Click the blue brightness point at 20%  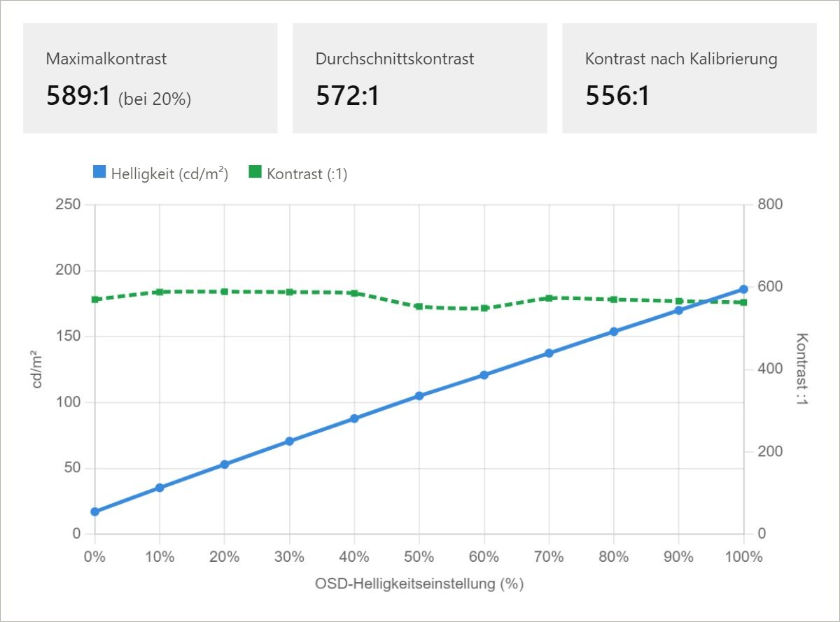(225, 465)
